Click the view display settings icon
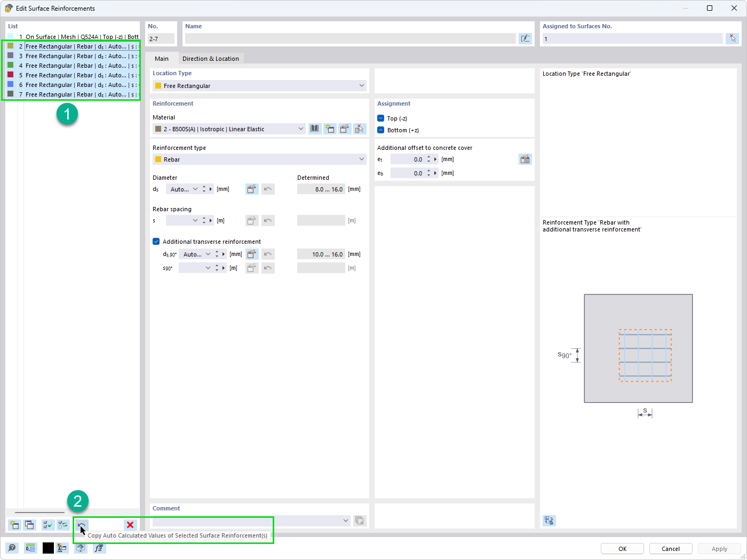The width and height of the screenshot is (747, 560). pyautogui.click(x=62, y=548)
